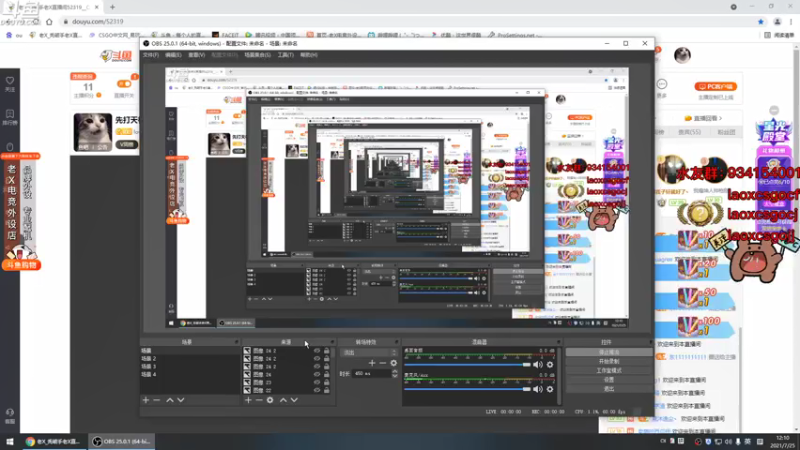Open the OBS 帮助(H) menu

click(x=309, y=55)
